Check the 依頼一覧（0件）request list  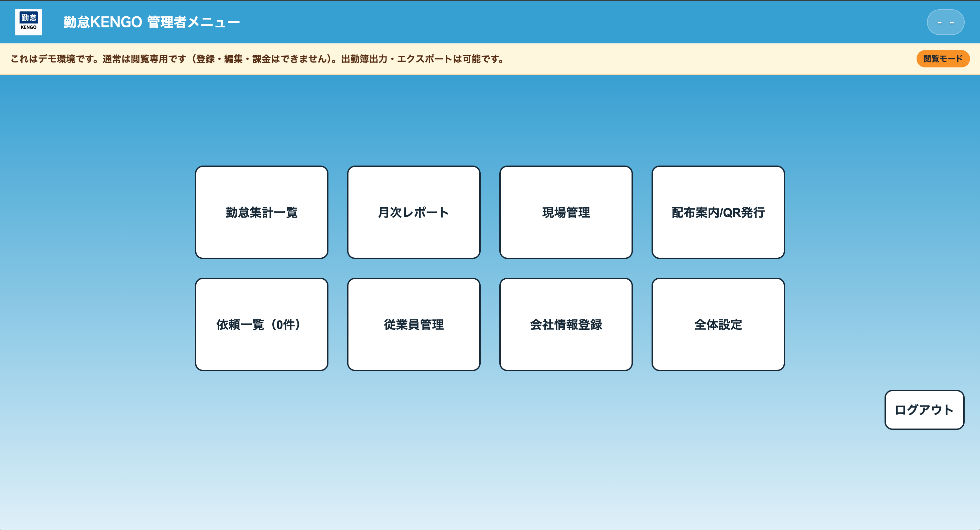coord(261,324)
